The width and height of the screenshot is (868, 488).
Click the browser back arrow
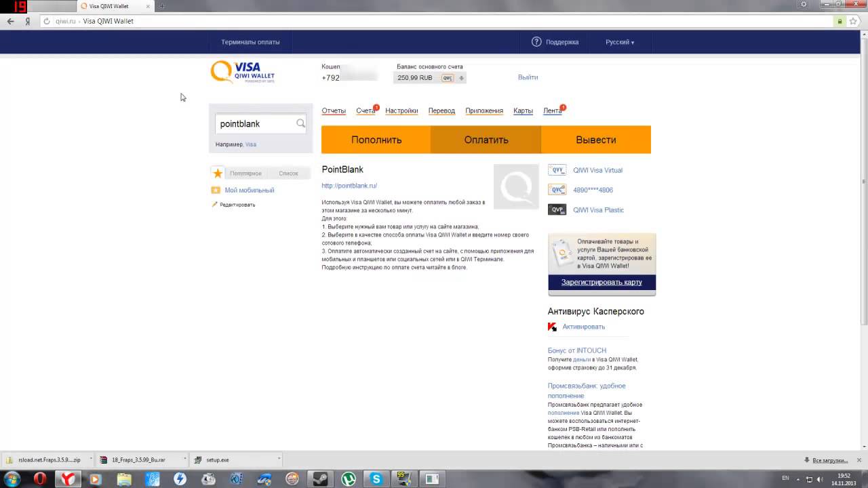point(10,21)
